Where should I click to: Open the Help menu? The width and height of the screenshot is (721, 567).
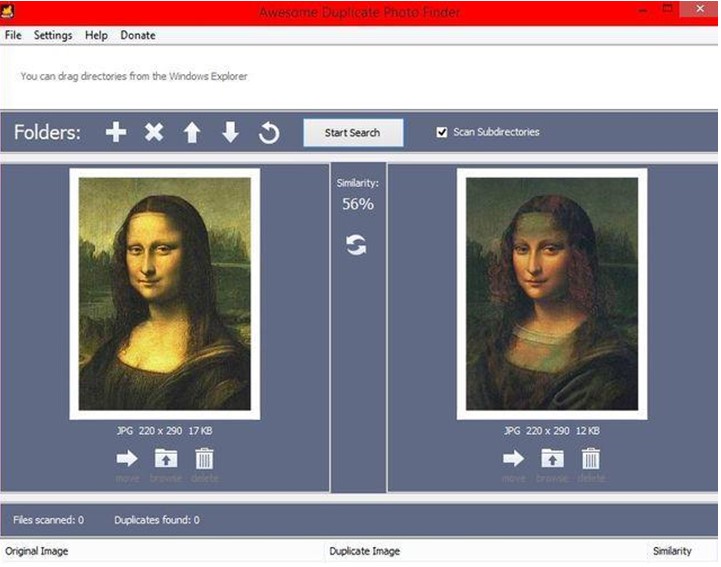coord(96,35)
